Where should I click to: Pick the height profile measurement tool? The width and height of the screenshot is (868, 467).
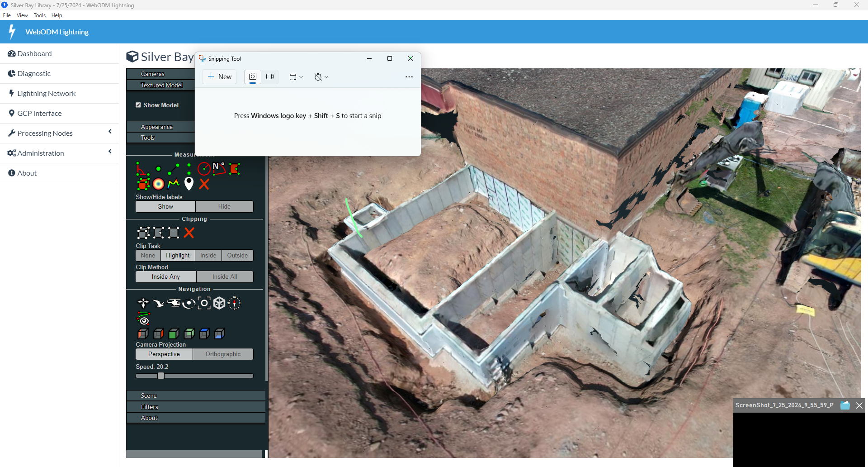[x=174, y=184]
